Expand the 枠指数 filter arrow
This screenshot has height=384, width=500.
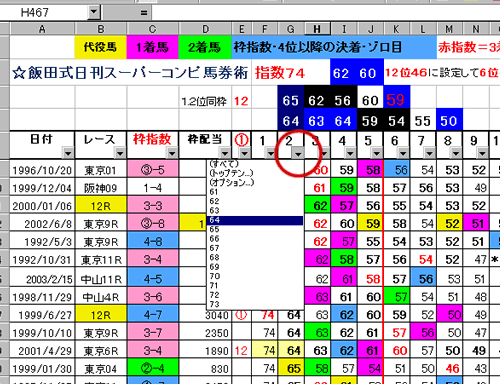172,153
